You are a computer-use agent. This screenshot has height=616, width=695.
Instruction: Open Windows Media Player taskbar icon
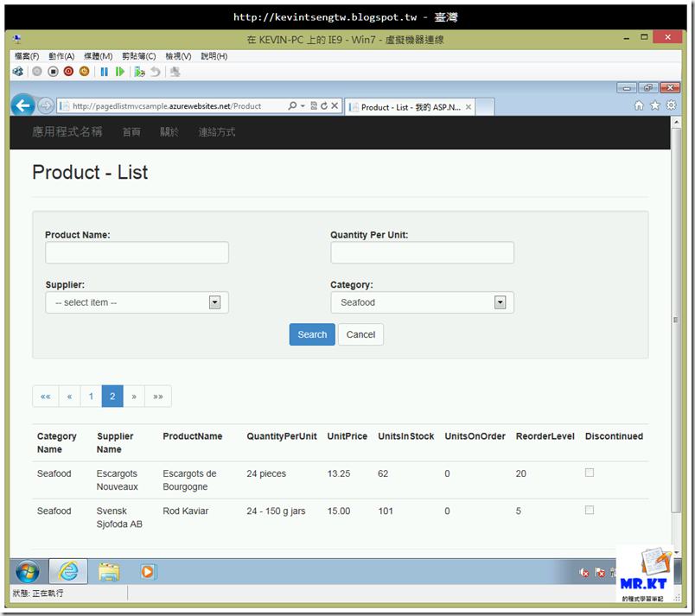[148, 572]
